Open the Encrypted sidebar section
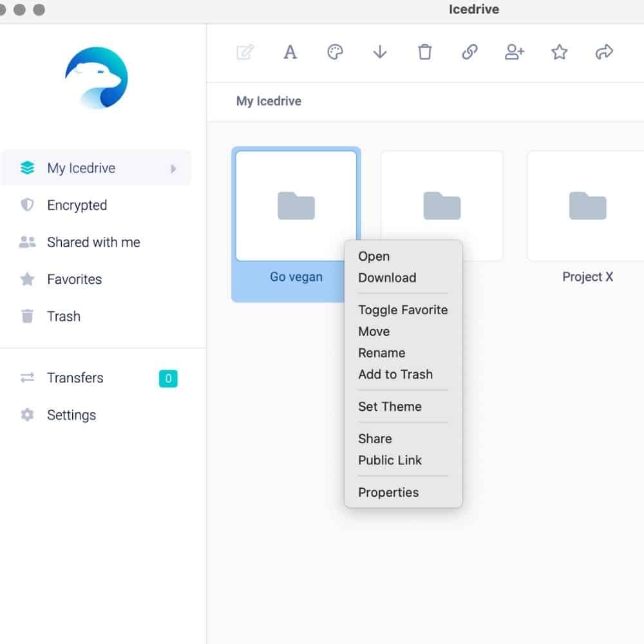The width and height of the screenshot is (644, 644). pos(97,205)
